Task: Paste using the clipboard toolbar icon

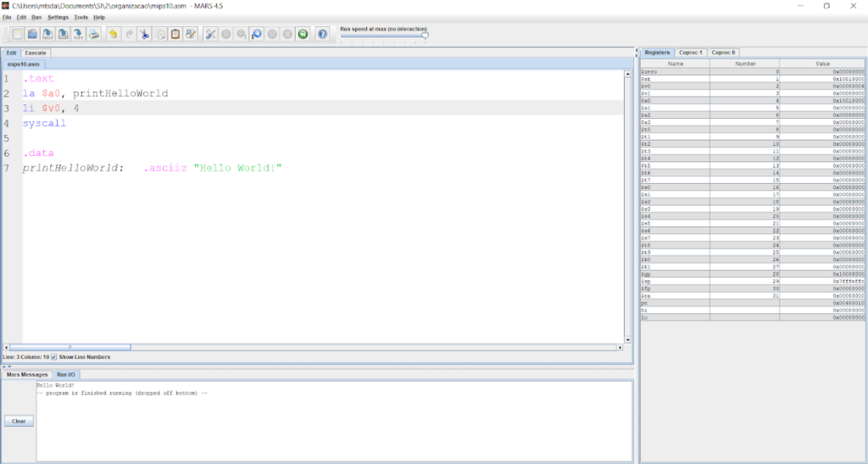Action: click(175, 34)
